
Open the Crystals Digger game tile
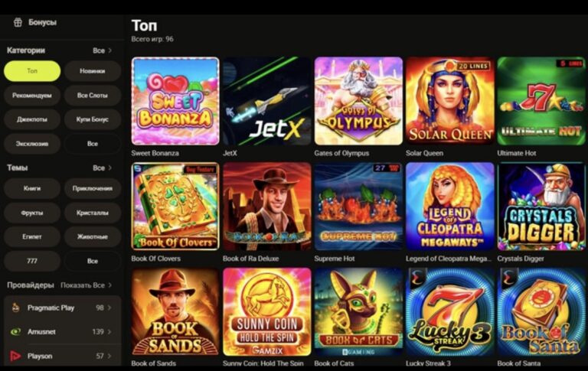[541, 206]
